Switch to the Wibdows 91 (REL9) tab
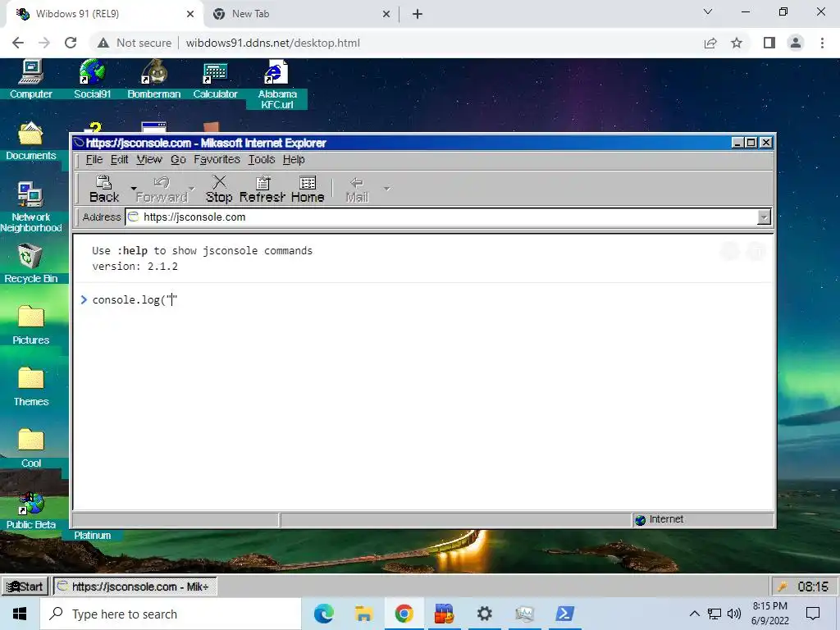The width and height of the screenshot is (840, 630). [104, 14]
